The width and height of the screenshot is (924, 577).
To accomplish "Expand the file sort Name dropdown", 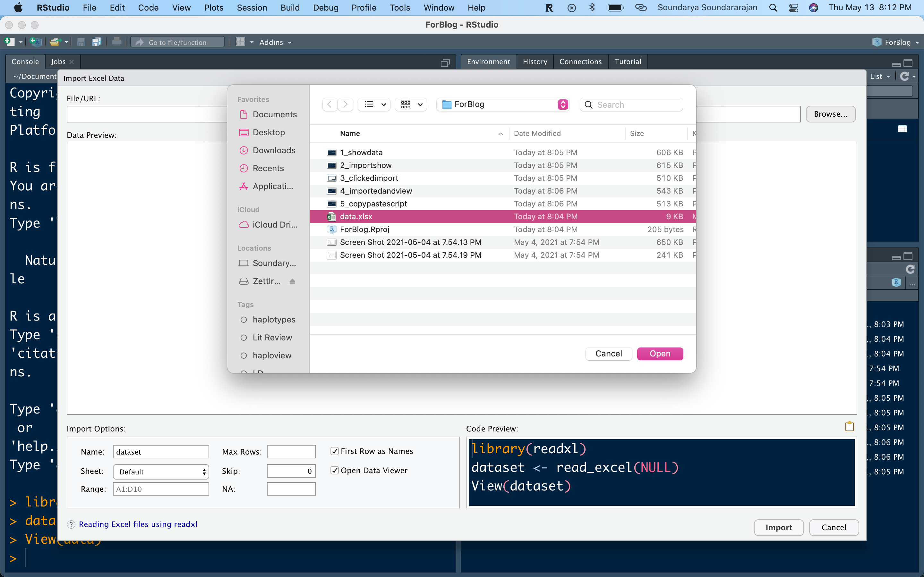I will pyautogui.click(x=499, y=134).
